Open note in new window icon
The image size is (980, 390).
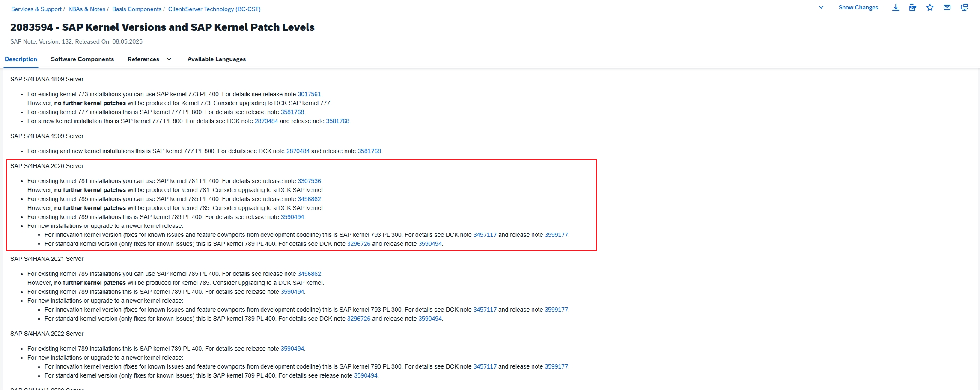point(964,8)
